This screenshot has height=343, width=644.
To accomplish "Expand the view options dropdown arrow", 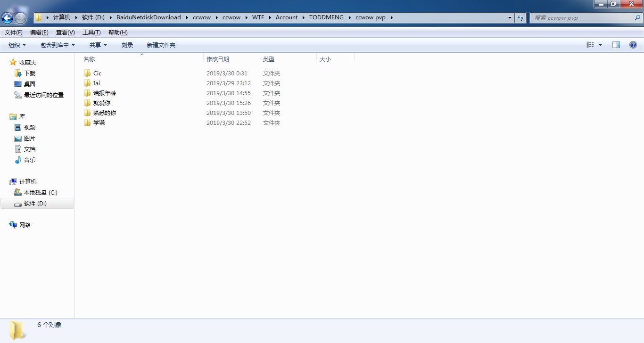I will click(600, 45).
